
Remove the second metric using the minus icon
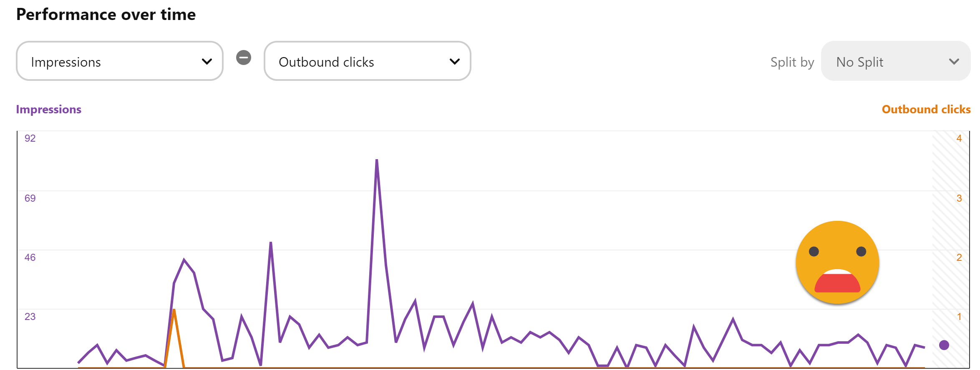[244, 57]
